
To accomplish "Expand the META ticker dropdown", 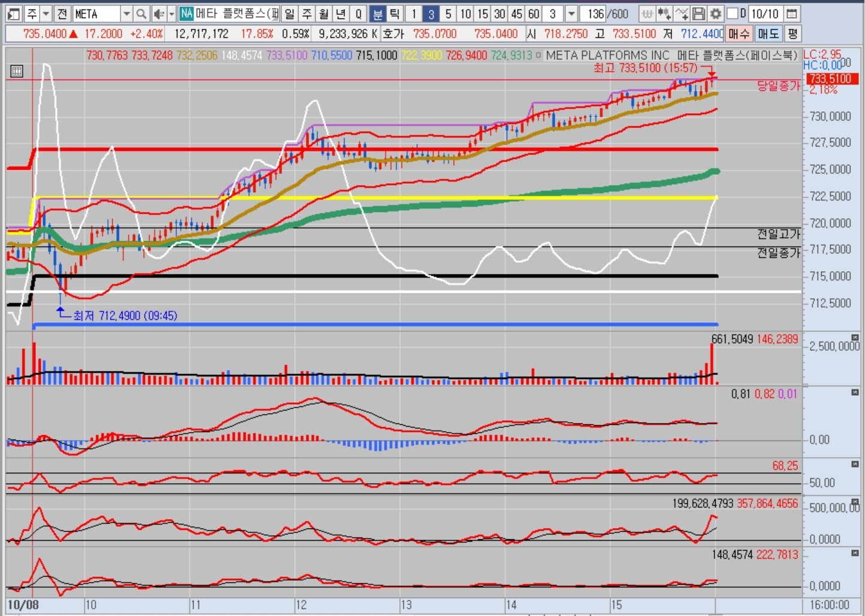I will pos(126,13).
